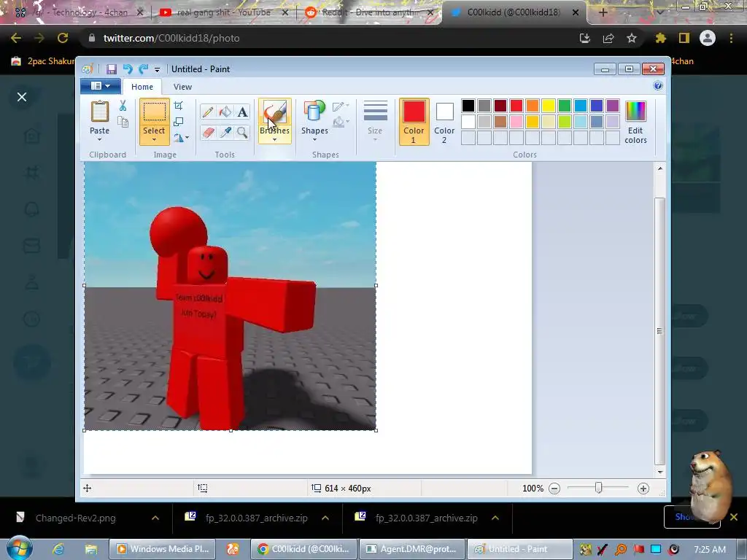747x560 pixels.
Task: Switch to 4chan Technology browser tab
Action: click(79, 12)
